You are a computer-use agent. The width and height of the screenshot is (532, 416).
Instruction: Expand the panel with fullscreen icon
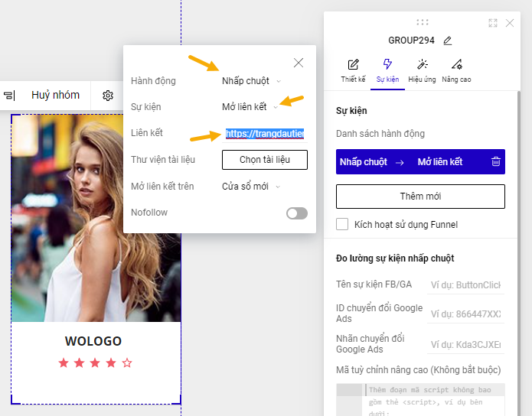(x=493, y=23)
